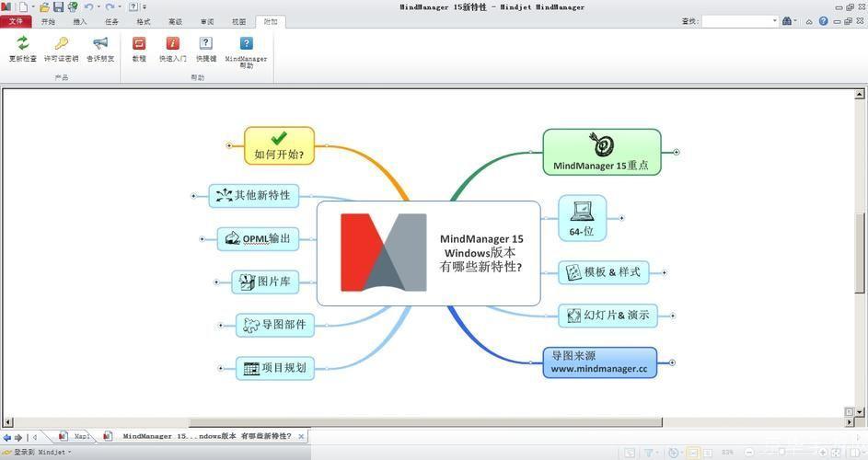Expand the 模板 & 样式 topic
Image resolution: width=868 pixels, height=460 pixels.
[x=665, y=272]
